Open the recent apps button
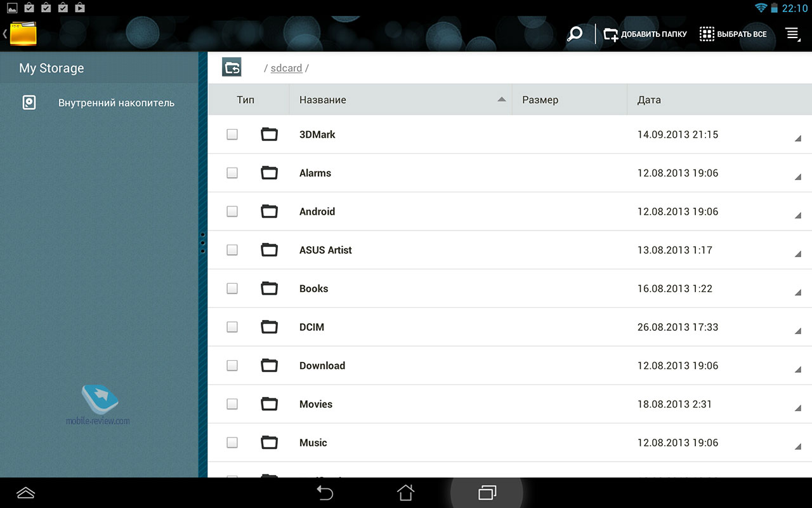The image size is (812, 508). [x=487, y=492]
